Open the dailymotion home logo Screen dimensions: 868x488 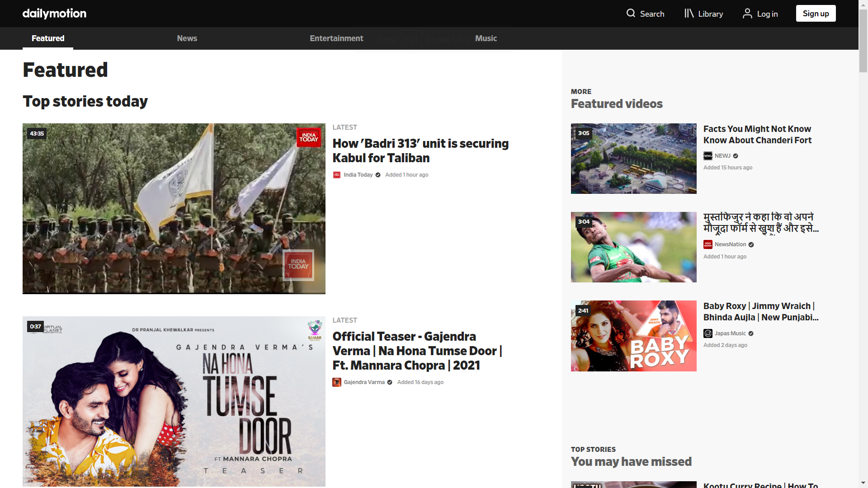[54, 13]
